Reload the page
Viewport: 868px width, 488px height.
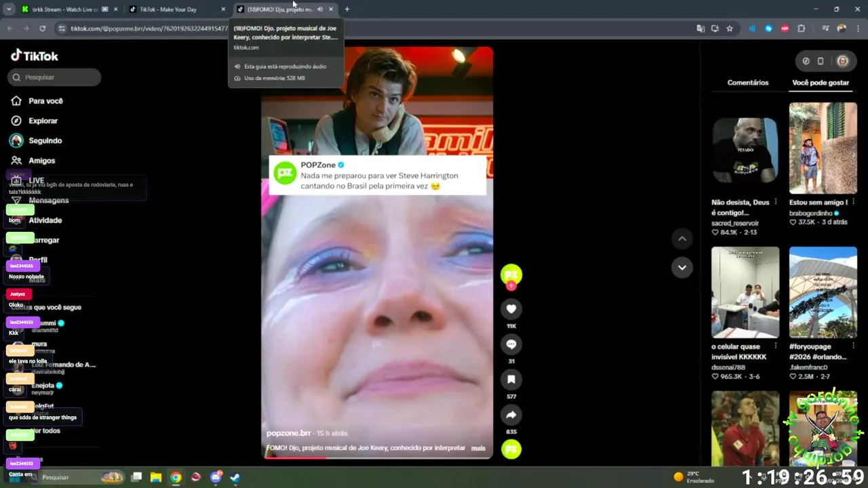[x=42, y=28]
